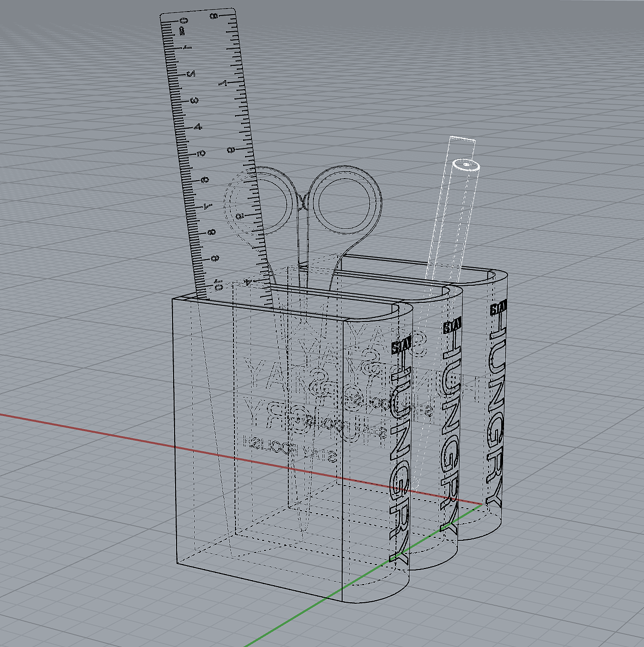This screenshot has height=647, width=644.
Task: Select HUNGRY text on the rear book spine
Action: tap(496, 410)
